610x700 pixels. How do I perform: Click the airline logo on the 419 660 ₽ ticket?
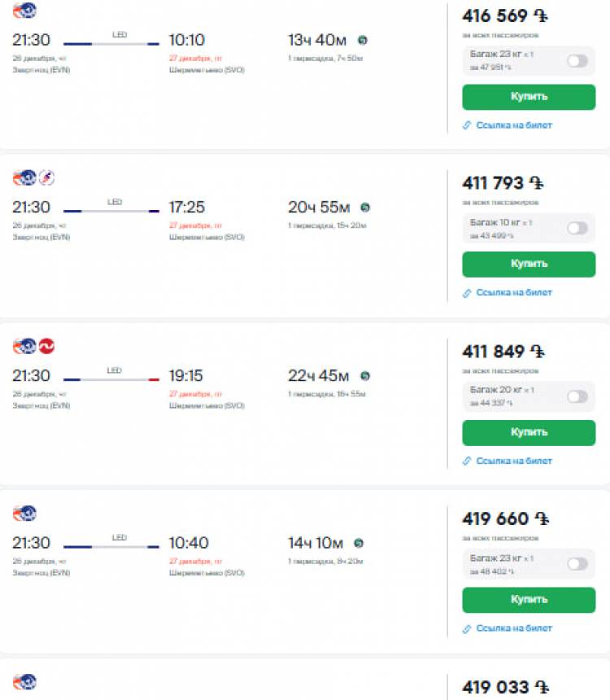point(25,514)
